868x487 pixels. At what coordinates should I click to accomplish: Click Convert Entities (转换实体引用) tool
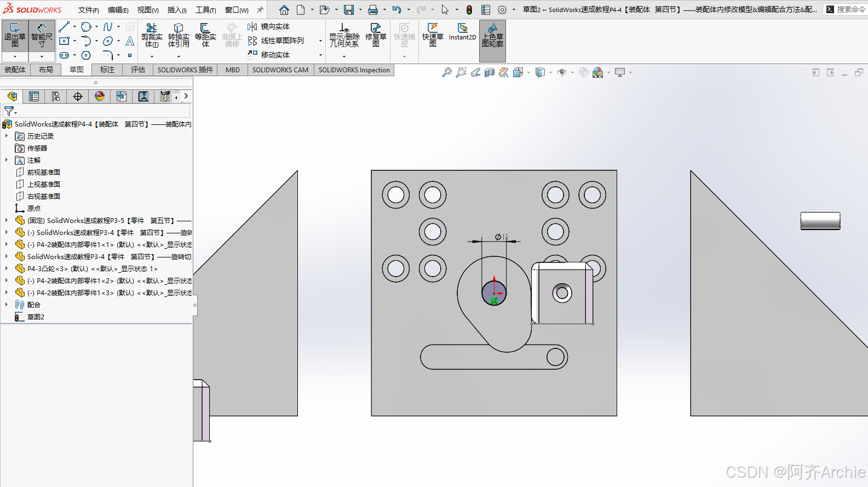click(179, 35)
